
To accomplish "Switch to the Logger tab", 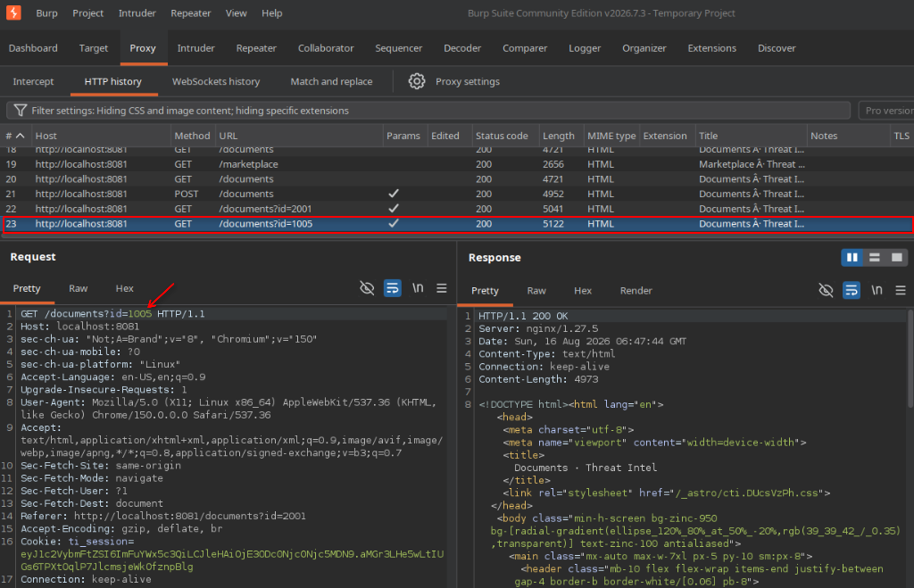I will pyautogui.click(x=585, y=48).
